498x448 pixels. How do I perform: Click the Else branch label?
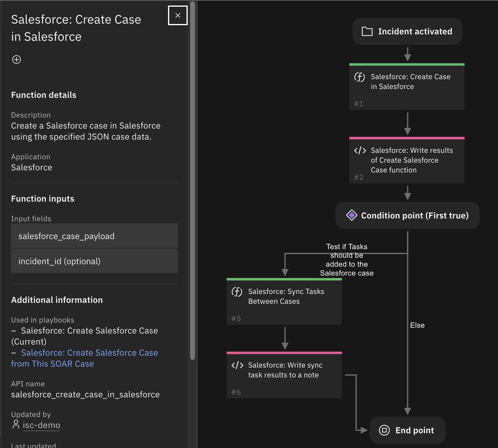(x=417, y=325)
